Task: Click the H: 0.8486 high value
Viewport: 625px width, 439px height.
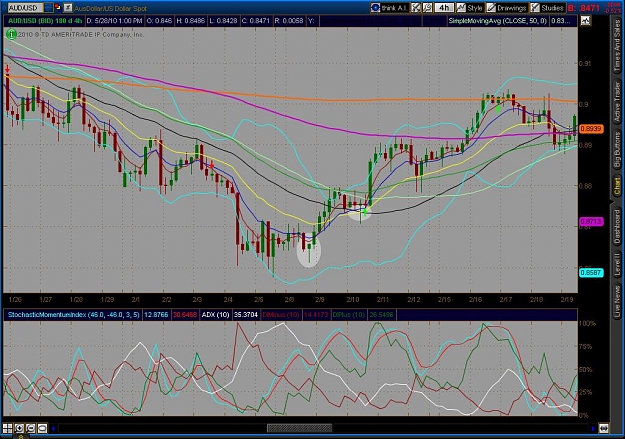Action: pos(192,21)
